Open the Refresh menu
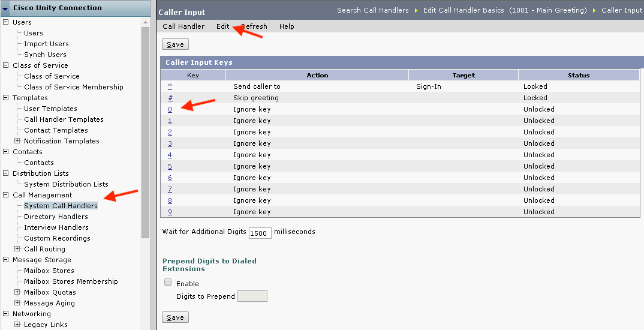 click(254, 26)
